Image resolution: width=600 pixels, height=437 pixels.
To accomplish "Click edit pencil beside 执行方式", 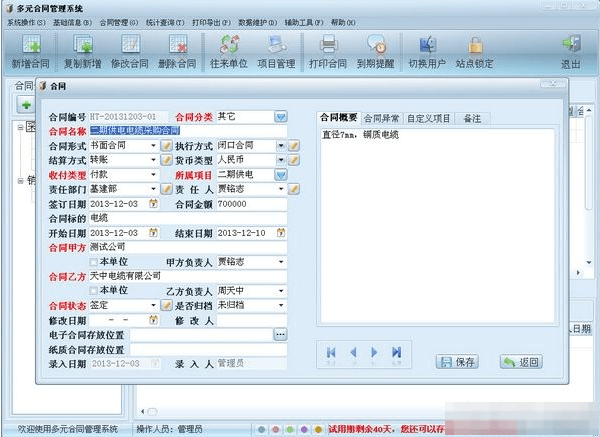I will [x=293, y=146].
